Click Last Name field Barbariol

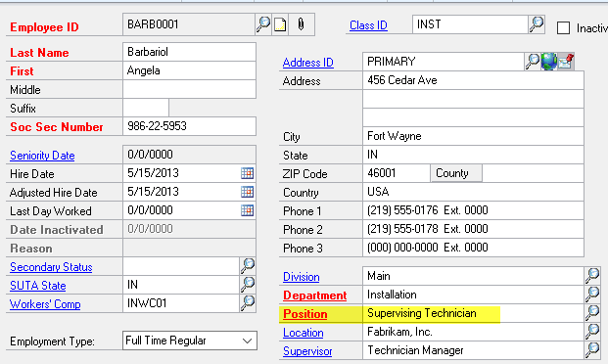click(190, 52)
